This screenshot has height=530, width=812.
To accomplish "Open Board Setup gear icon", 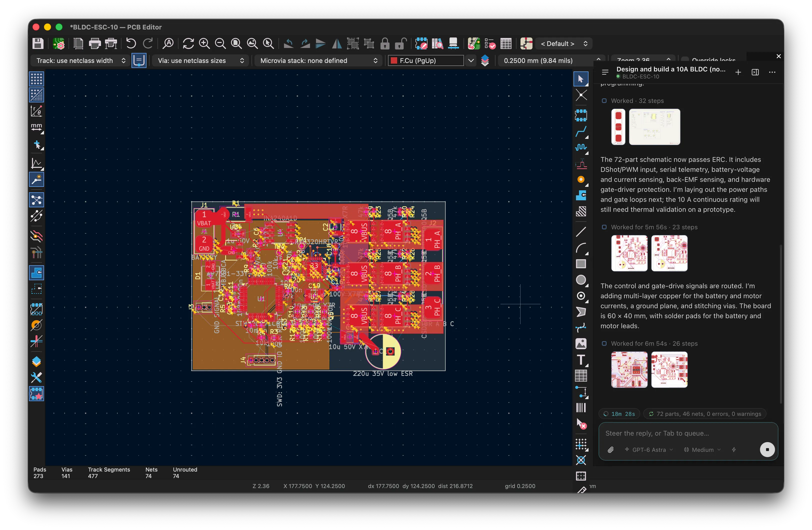I will pos(59,44).
